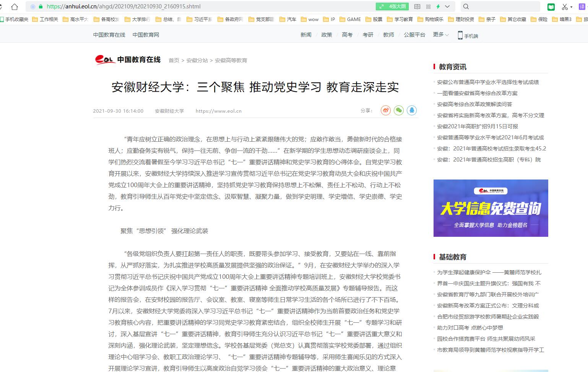This screenshot has width=588, height=372.
Task: Open the 考研 navigation menu item
Action: (x=368, y=35)
